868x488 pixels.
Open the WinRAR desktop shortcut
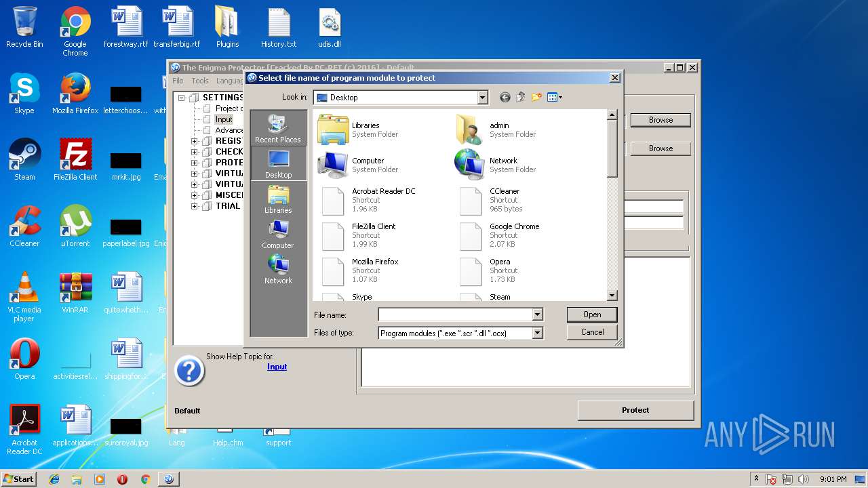[x=75, y=293]
